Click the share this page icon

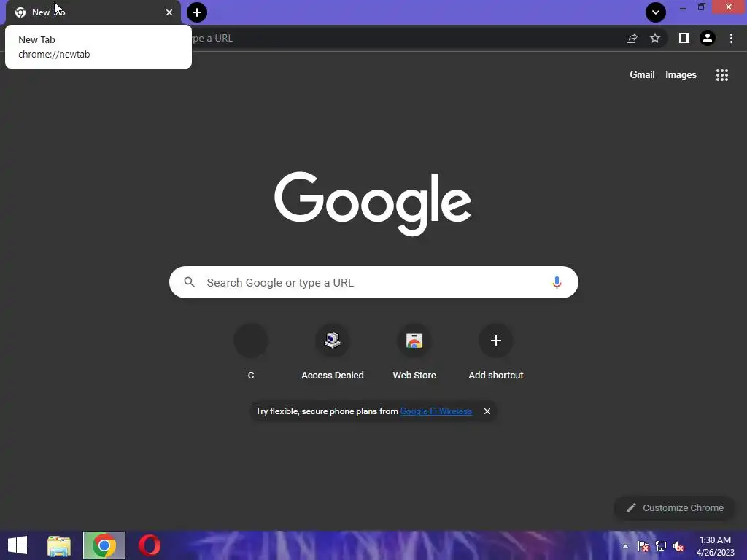click(632, 38)
